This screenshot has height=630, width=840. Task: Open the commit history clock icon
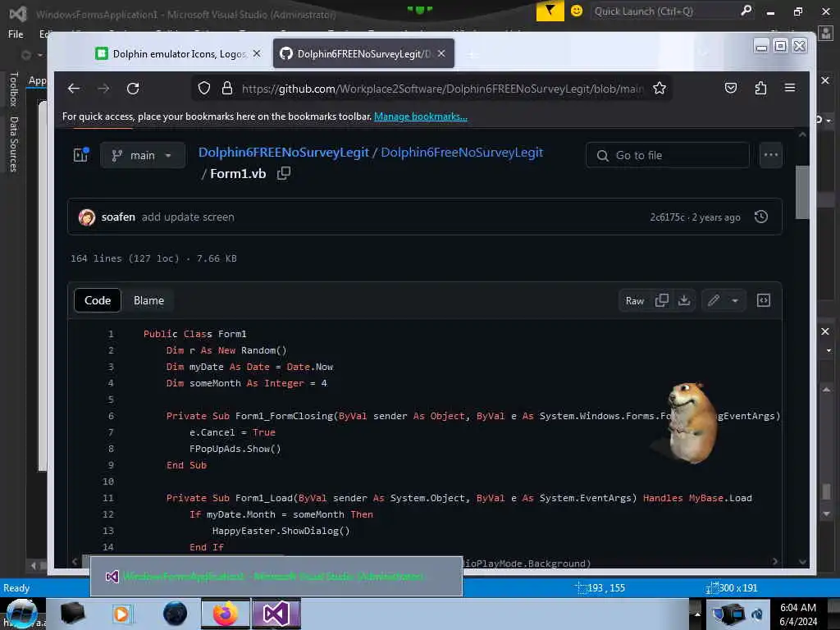pos(761,217)
